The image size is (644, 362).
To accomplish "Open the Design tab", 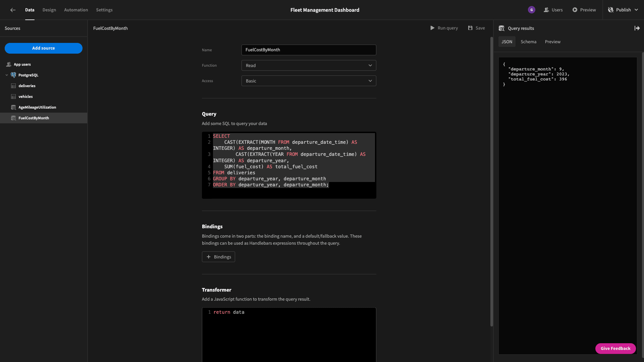I will pyautogui.click(x=49, y=10).
